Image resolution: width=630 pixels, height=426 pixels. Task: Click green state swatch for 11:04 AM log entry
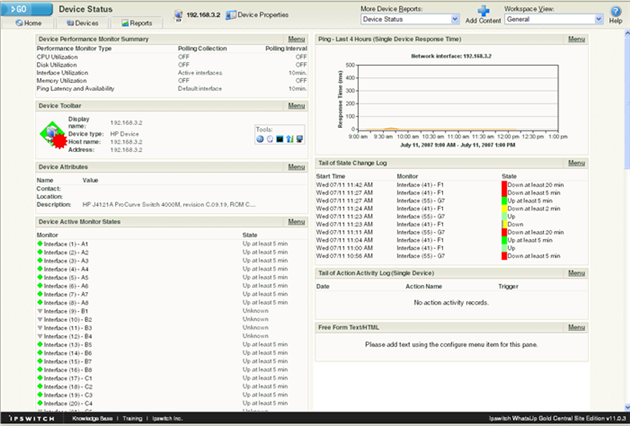(x=504, y=240)
